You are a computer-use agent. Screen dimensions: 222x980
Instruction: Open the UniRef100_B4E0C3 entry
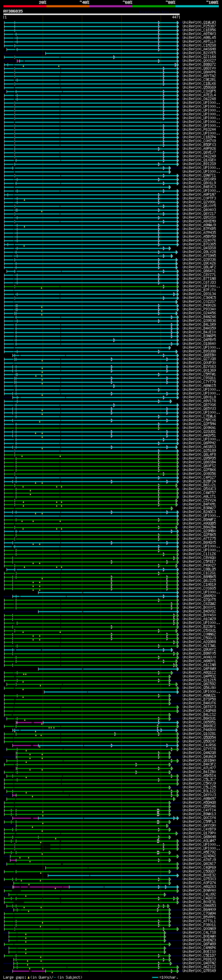[199, 187]
